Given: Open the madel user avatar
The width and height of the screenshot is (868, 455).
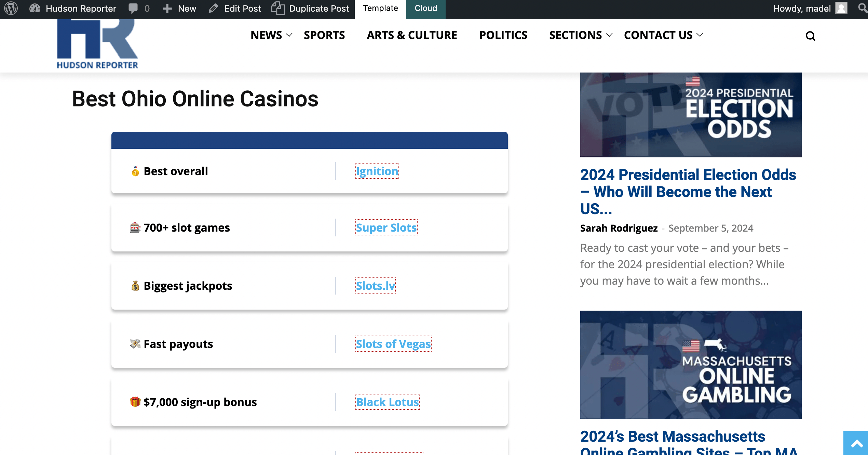Looking at the screenshot, I should tap(841, 8).
